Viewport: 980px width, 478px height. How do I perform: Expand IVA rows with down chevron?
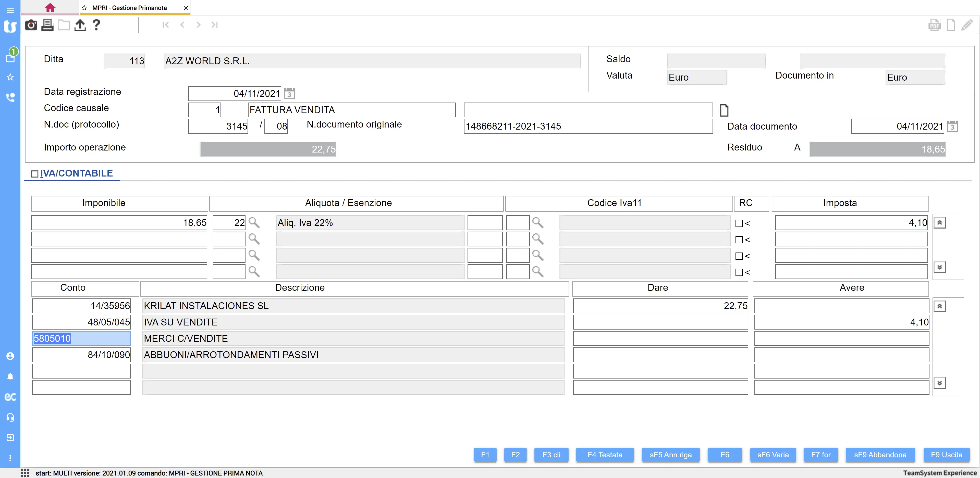click(939, 267)
